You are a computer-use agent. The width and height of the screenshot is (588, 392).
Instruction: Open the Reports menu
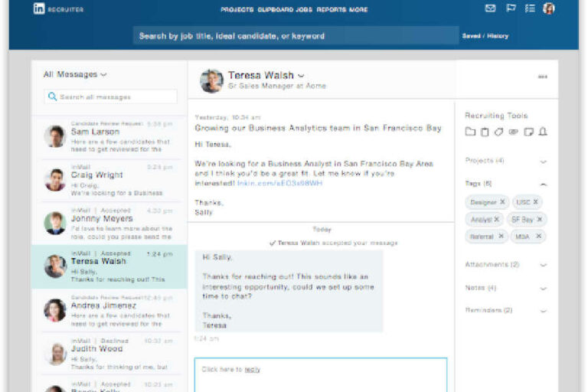pyautogui.click(x=332, y=9)
